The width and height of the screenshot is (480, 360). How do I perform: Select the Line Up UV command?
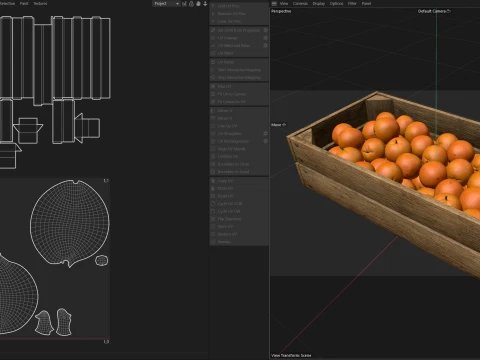coord(239,126)
